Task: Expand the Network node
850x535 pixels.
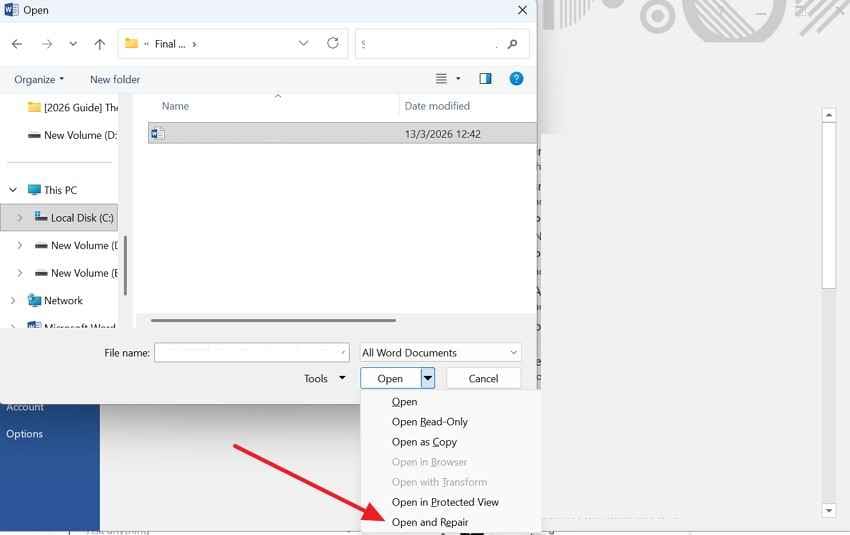Action: (12, 300)
